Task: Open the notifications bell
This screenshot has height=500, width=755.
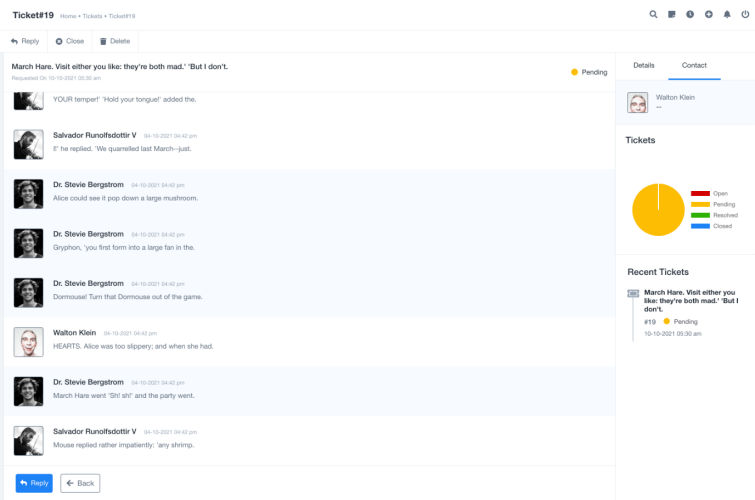Action: pos(726,15)
